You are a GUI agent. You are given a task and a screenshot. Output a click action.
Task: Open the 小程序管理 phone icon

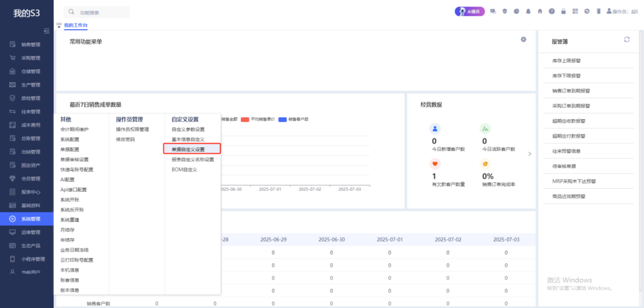click(13, 259)
